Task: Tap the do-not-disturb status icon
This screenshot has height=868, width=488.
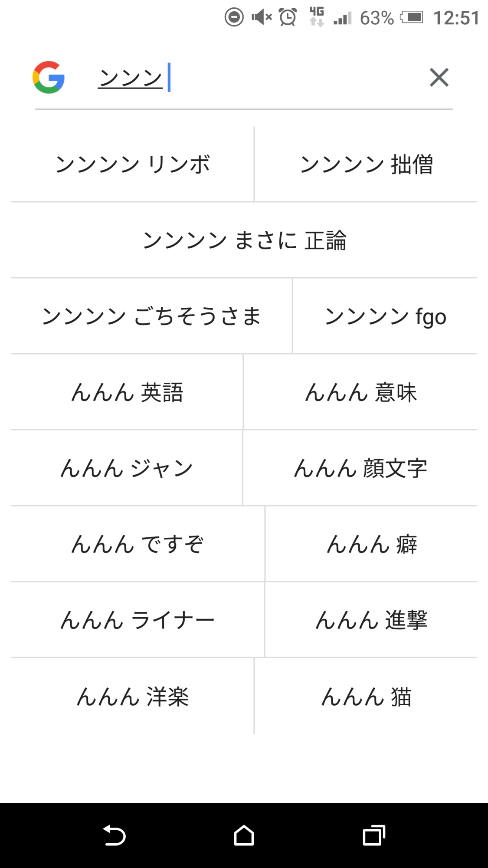Action: tap(234, 18)
